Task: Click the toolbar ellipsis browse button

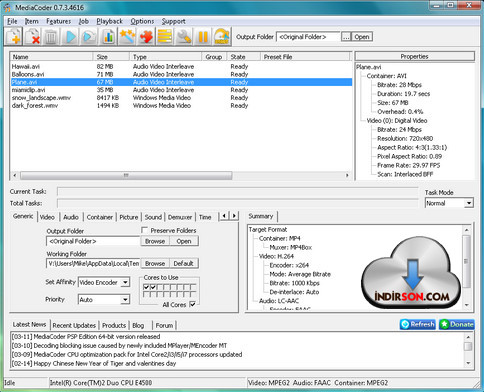Action: click(x=346, y=37)
